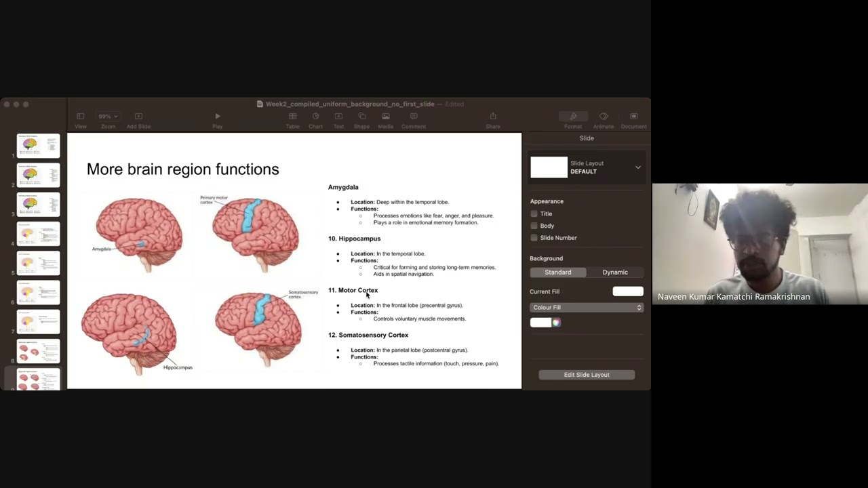Click the Amygdala heading text
This screenshot has width=868, height=488.
[x=343, y=187]
